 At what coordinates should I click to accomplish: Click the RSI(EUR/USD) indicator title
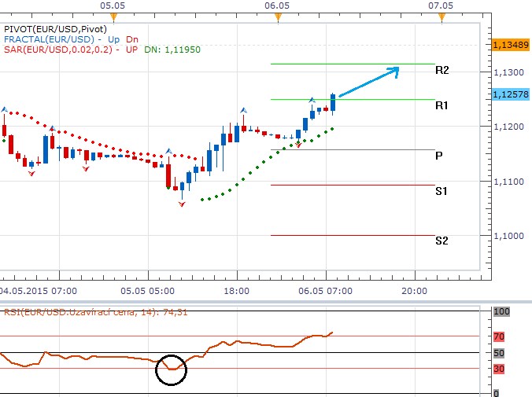pos(76,312)
